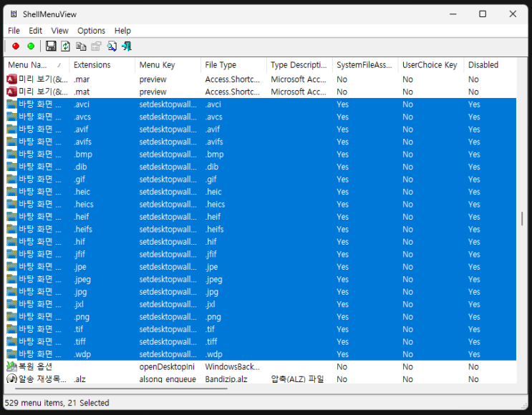Image resolution: width=532 pixels, height=415 pixels.
Task: Click the 압축(ALZ) 파일 description cell
Action: coord(297,379)
